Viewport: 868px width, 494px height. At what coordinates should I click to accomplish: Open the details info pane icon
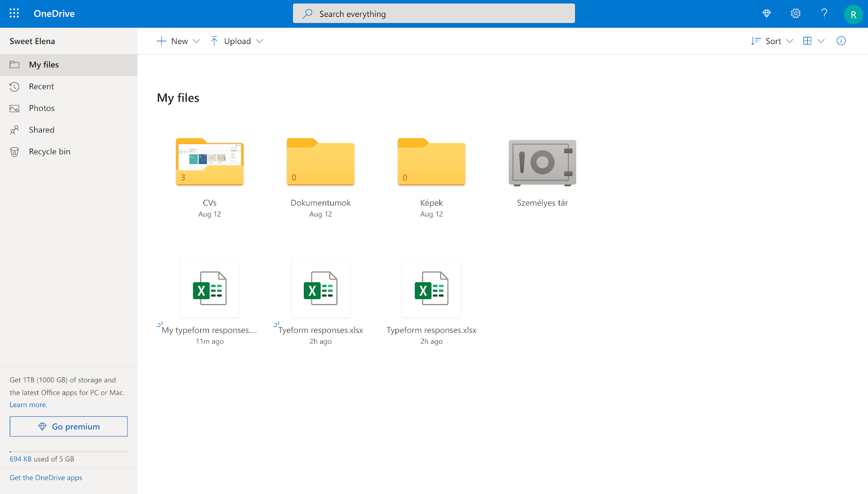coord(841,41)
